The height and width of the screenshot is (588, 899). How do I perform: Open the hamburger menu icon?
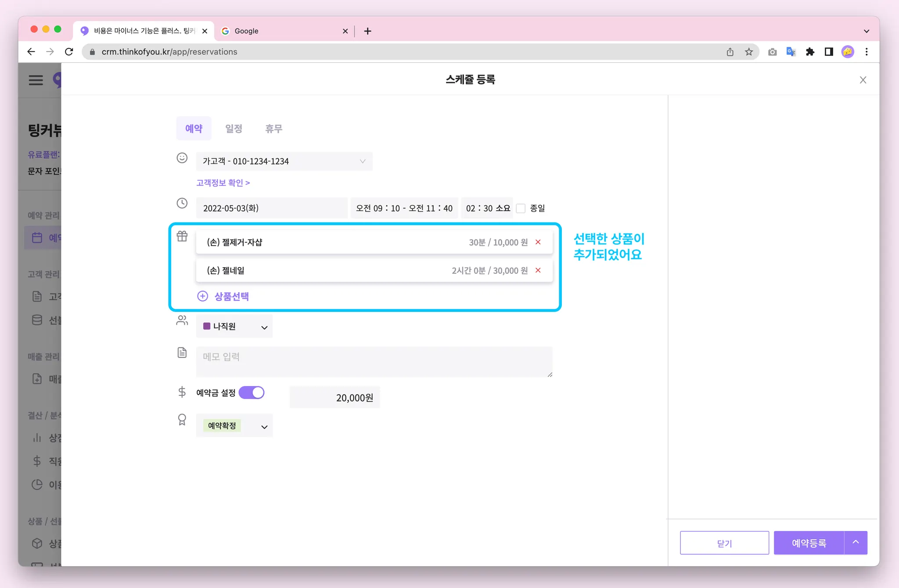coord(36,80)
